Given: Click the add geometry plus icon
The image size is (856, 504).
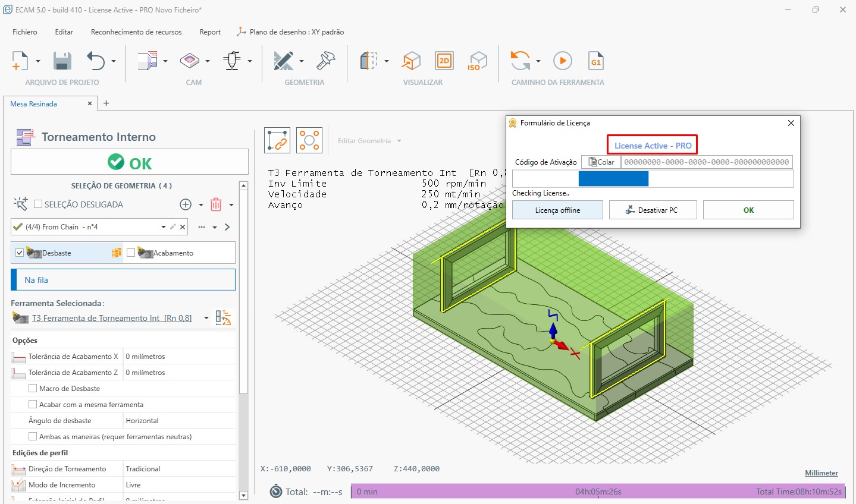Looking at the screenshot, I should 186,204.
